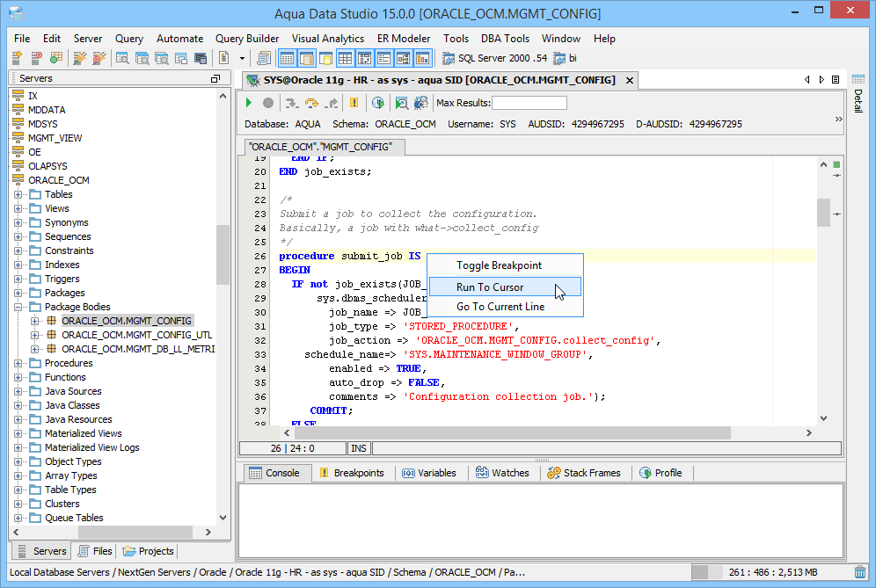Resume debugger execution with green play icon
This screenshot has height=588, width=876.
pos(249,103)
